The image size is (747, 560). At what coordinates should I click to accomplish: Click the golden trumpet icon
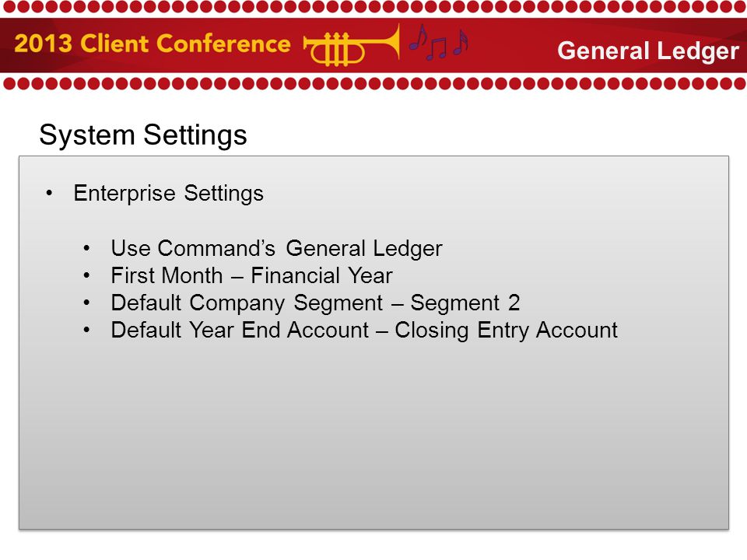352,46
